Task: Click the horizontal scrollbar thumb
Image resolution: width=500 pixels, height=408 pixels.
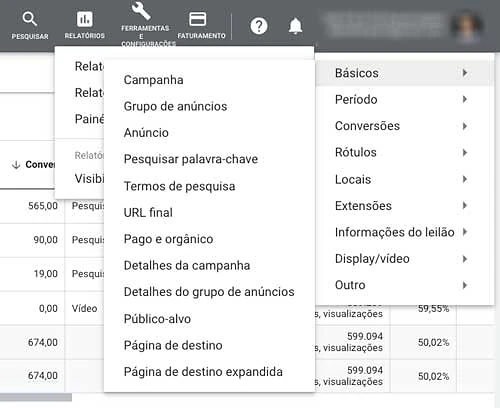Action: point(36,397)
